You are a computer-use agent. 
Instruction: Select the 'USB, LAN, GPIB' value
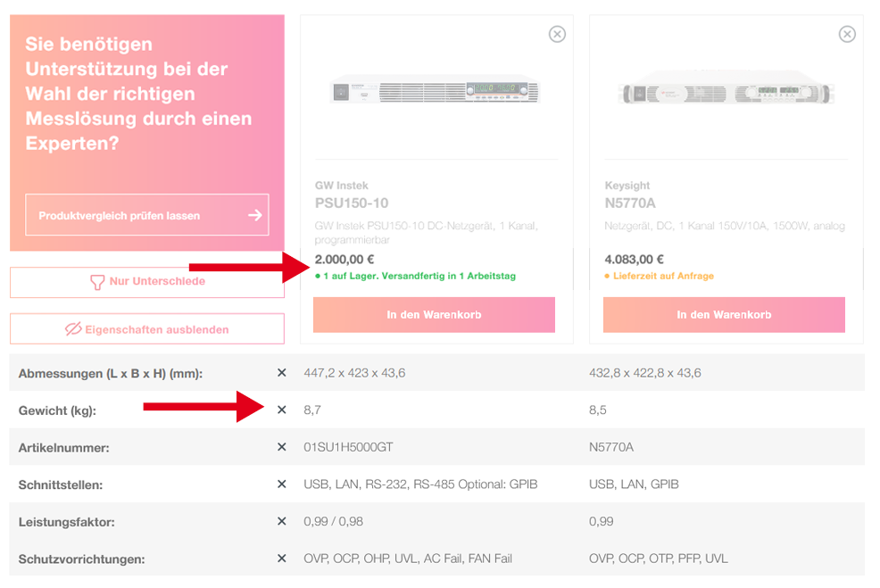634,484
